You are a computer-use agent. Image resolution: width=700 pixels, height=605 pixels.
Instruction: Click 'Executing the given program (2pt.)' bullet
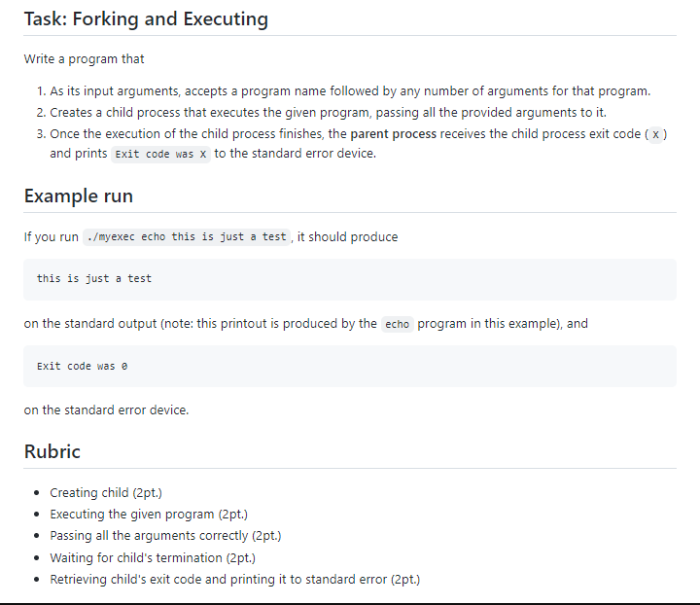pos(149,515)
